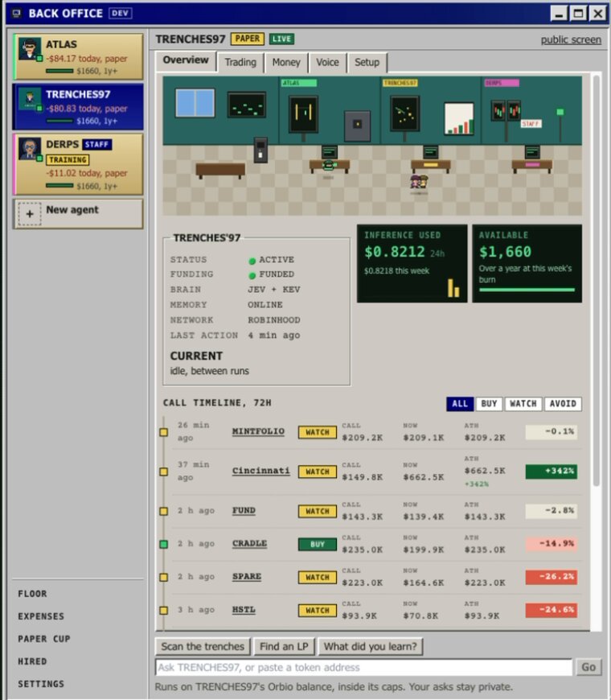This screenshot has height=700, width=611.
Task: Click the yellow inference usage bar chart
Action: click(x=453, y=288)
